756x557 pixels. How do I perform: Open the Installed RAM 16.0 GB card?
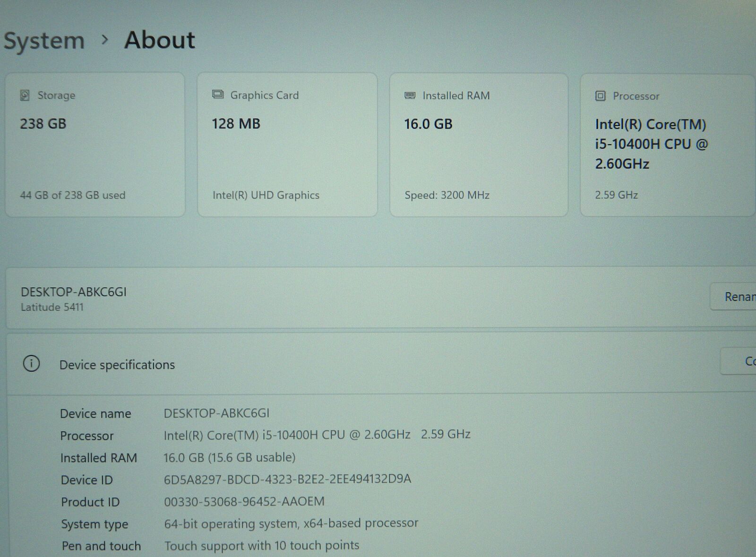[x=478, y=145]
